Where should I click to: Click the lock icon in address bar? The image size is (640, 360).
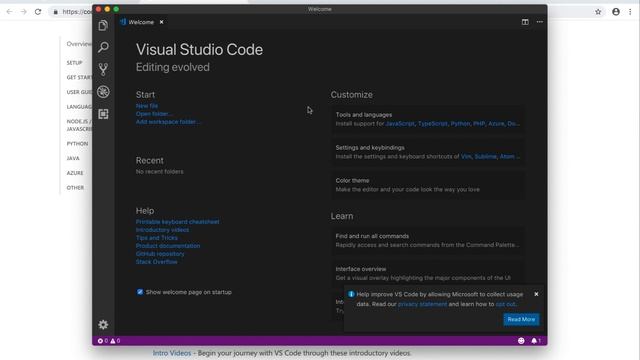coord(56,12)
